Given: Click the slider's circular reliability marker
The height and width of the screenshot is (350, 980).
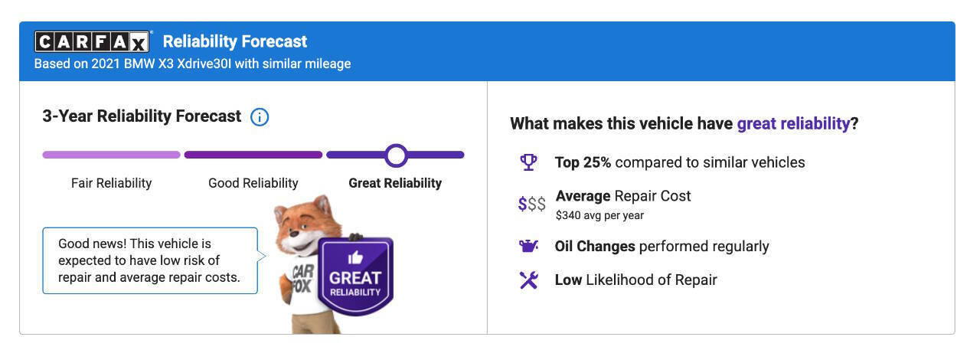Looking at the screenshot, I should coord(396,155).
